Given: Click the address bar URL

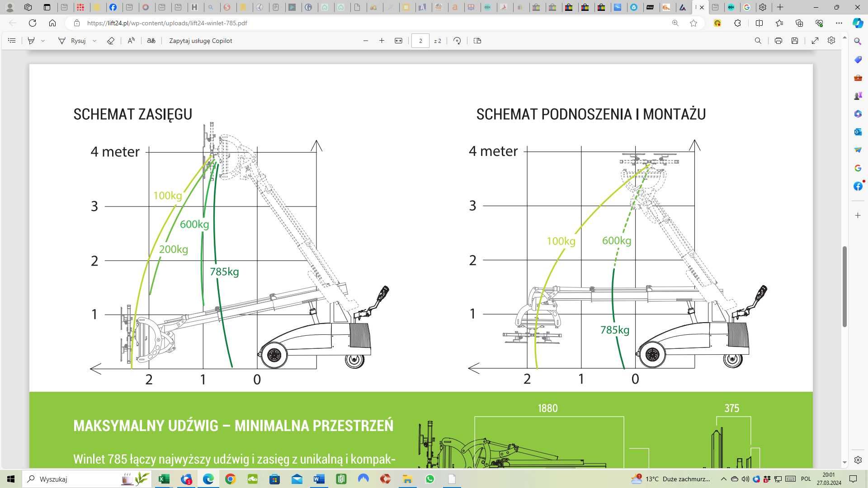Looking at the screenshot, I should [x=167, y=23].
